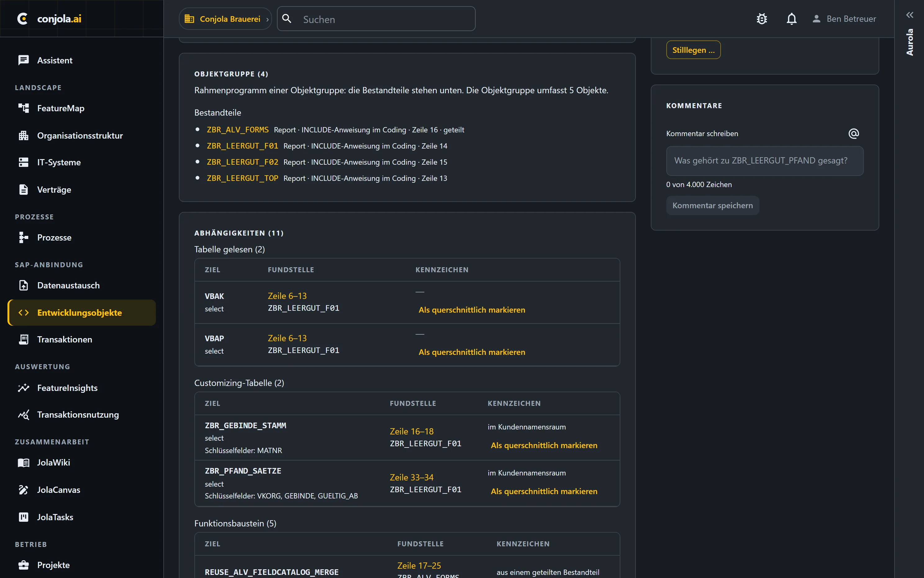The width and height of the screenshot is (924, 578).
Task: Select the IT-Systeme server icon
Action: tap(23, 162)
